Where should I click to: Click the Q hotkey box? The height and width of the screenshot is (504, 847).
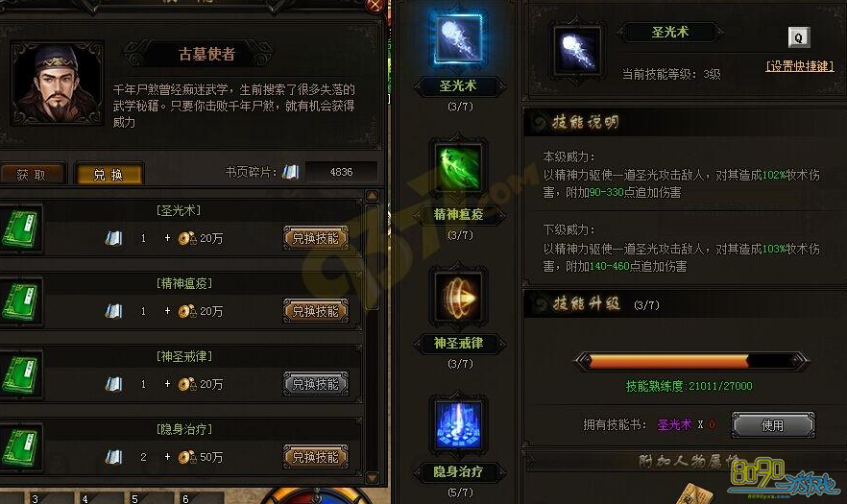click(x=798, y=37)
